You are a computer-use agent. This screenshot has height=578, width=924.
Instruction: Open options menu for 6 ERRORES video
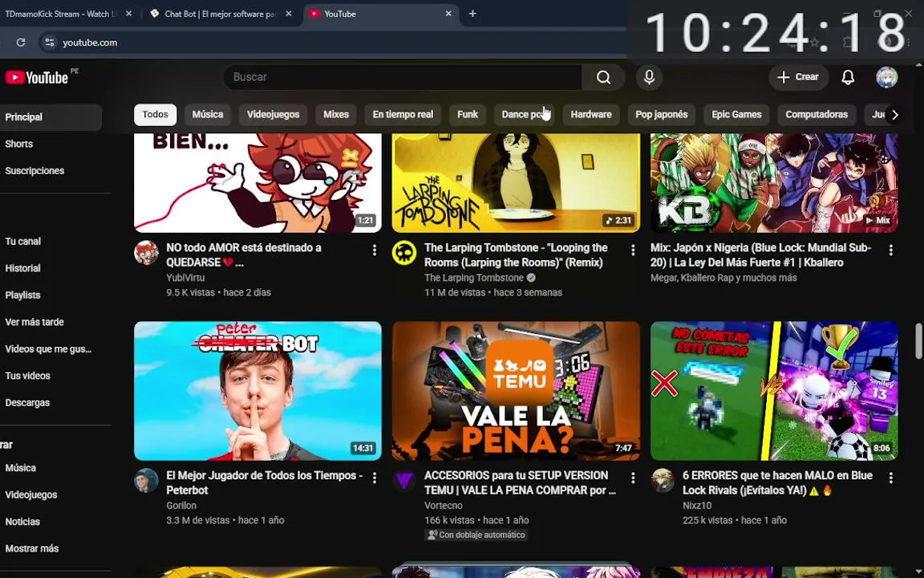(x=890, y=478)
